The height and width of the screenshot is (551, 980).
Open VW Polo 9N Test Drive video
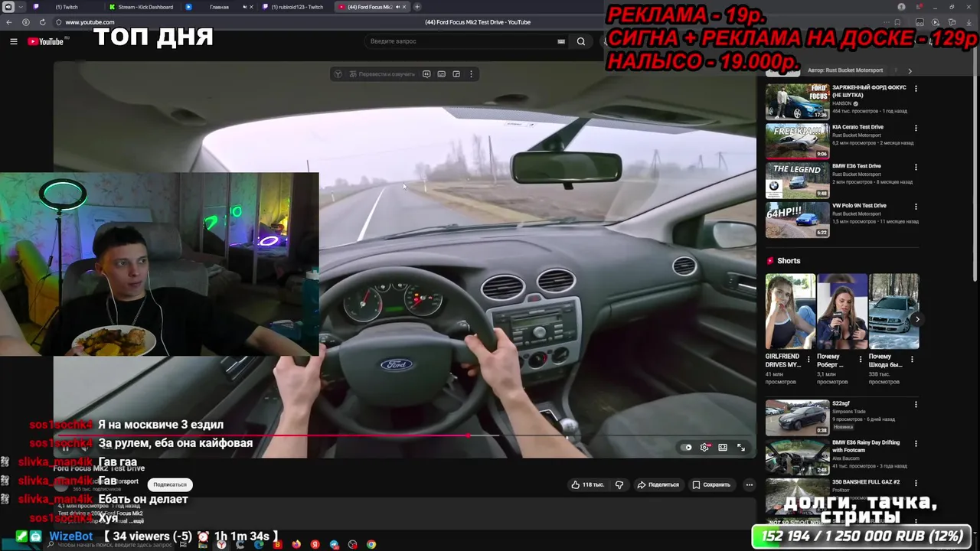pos(797,220)
